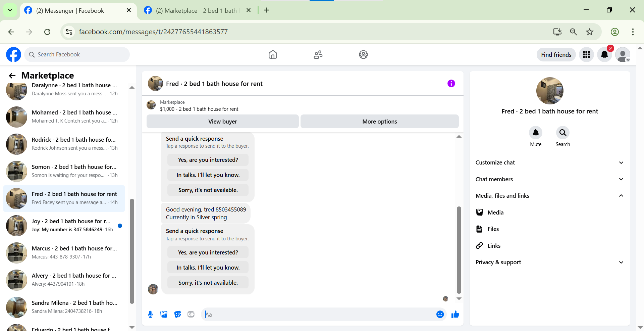Open the Daralynne conversation
644x331 pixels.
pyautogui.click(x=64, y=90)
